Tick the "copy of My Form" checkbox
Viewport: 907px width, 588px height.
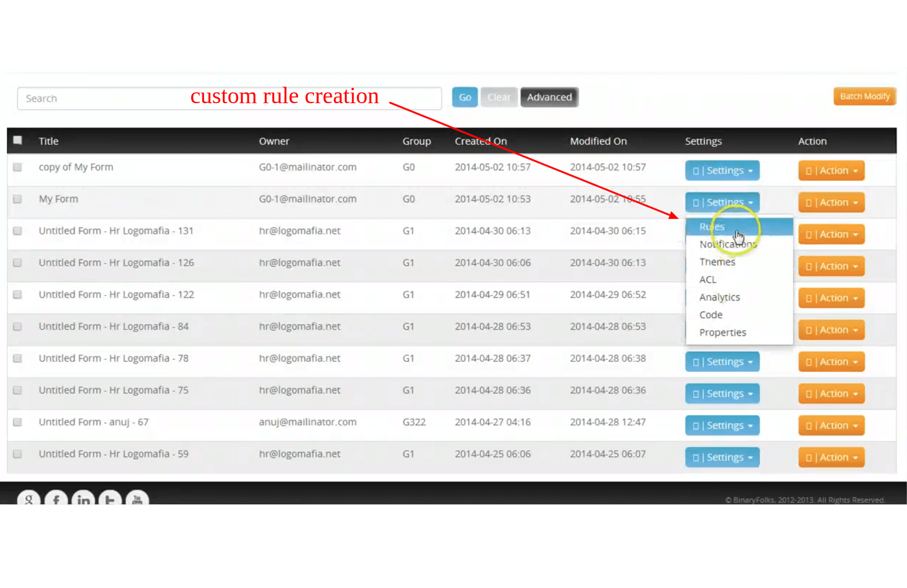(18, 167)
